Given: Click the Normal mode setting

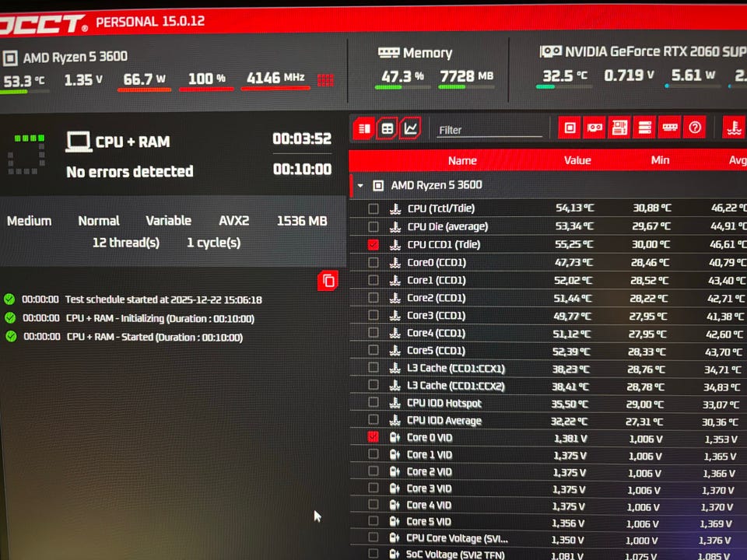Looking at the screenshot, I should click(x=99, y=221).
